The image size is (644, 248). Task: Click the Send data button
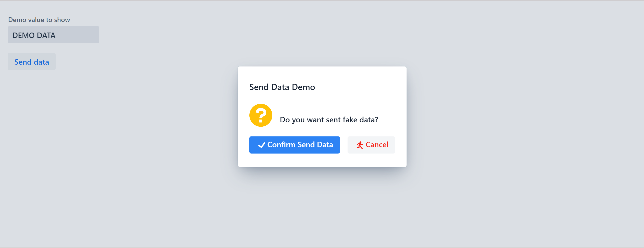(x=32, y=62)
